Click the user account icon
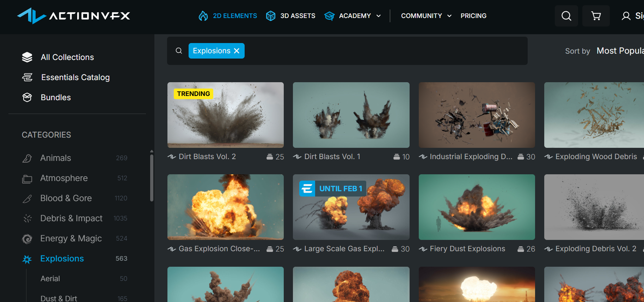The width and height of the screenshot is (644, 302). point(626,16)
